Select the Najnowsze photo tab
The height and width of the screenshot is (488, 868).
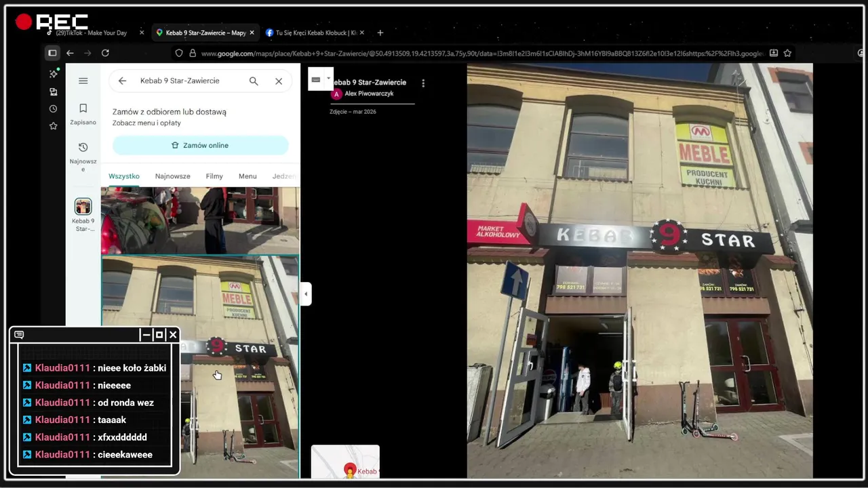(x=172, y=176)
